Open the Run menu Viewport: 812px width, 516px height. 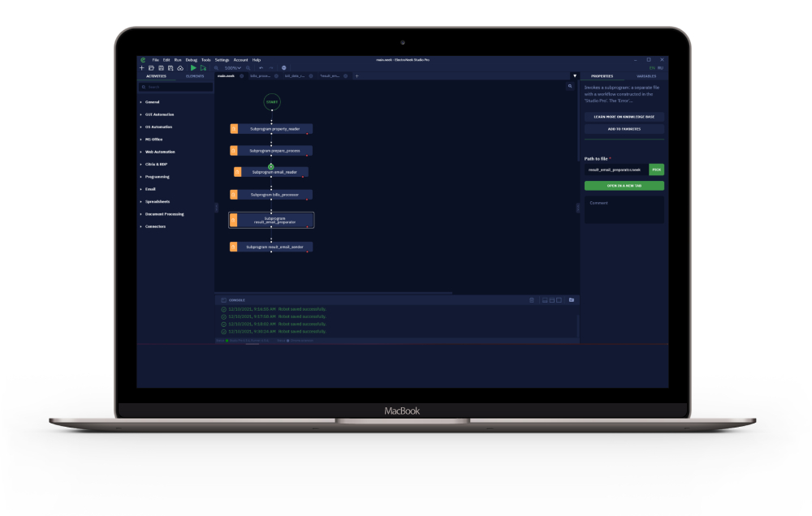click(178, 60)
